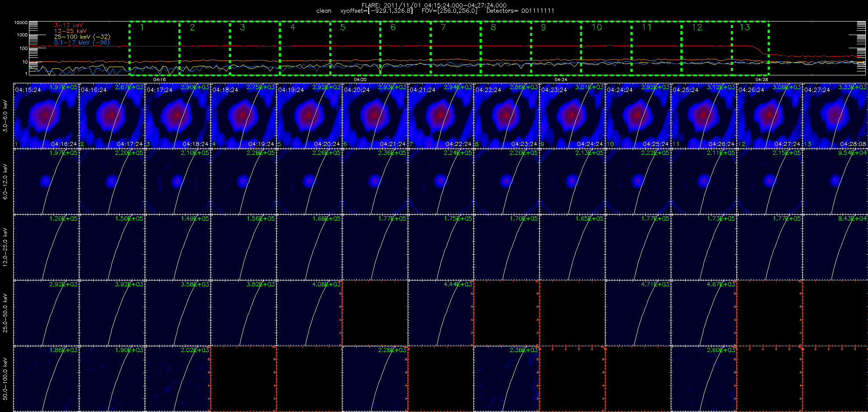Select interval 13 in the light curve
Viewport: 868px width, 412px height.
point(750,48)
